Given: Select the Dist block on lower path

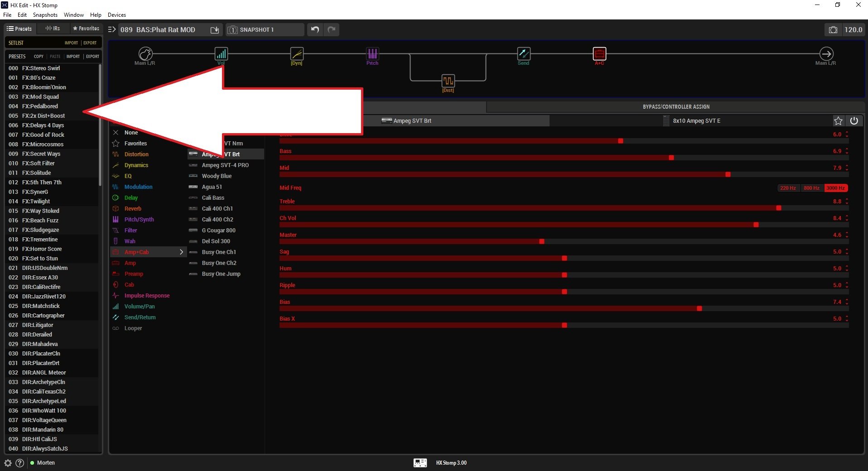Looking at the screenshot, I should (x=448, y=81).
